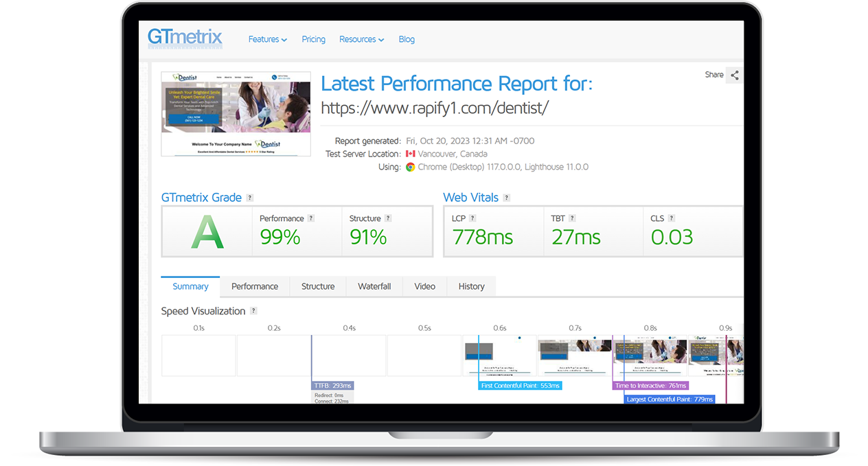The width and height of the screenshot is (868, 466).
Task: Open the Video tab
Action: (424, 286)
